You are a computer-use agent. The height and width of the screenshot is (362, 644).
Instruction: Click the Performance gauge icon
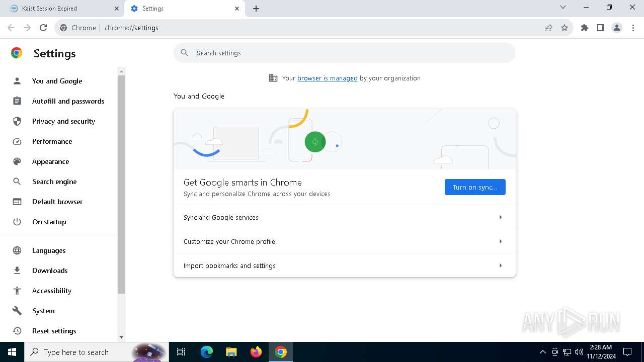[x=17, y=141]
